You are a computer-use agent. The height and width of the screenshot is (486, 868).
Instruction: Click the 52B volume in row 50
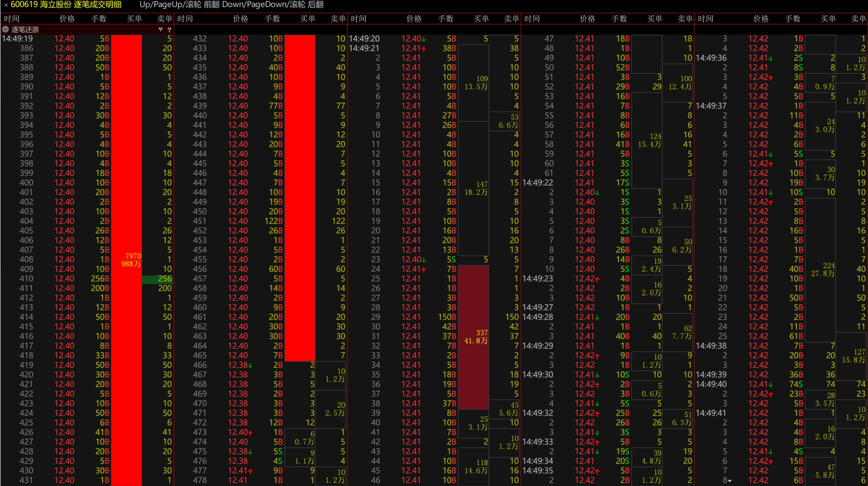623,67
